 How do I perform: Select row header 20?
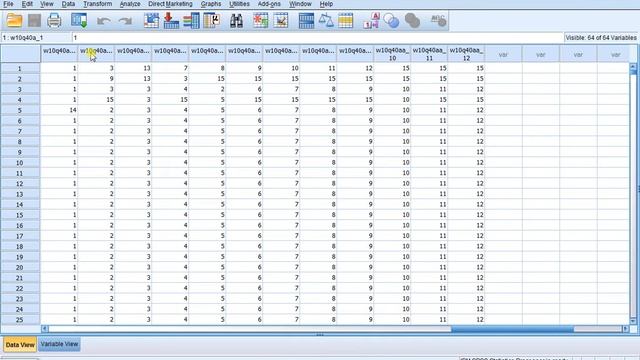tap(20, 267)
